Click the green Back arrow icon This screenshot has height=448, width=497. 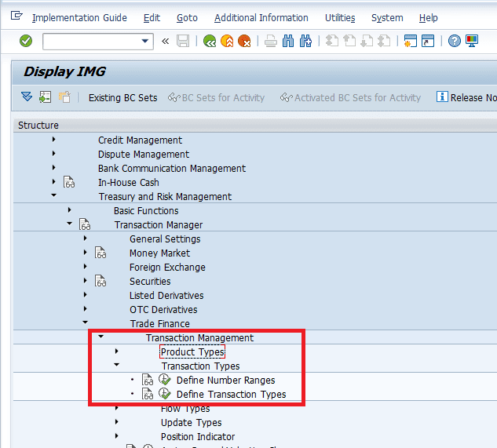click(x=210, y=41)
